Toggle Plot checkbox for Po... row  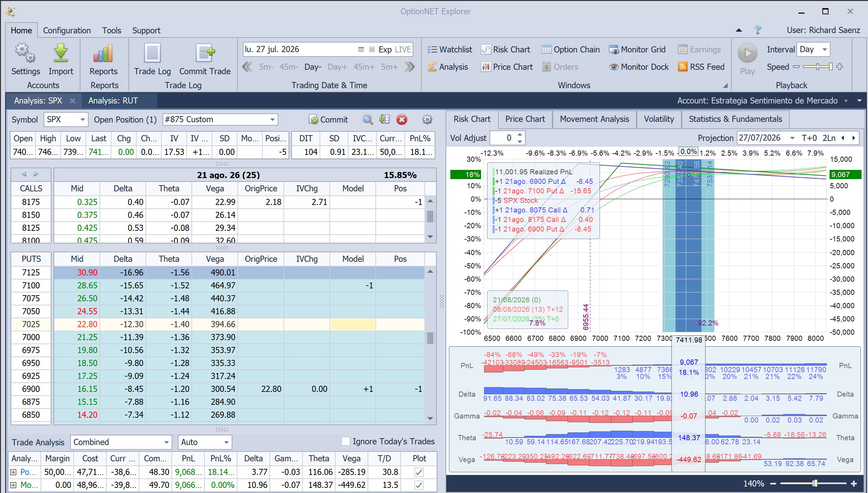pyautogui.click(x=419, y=472)
